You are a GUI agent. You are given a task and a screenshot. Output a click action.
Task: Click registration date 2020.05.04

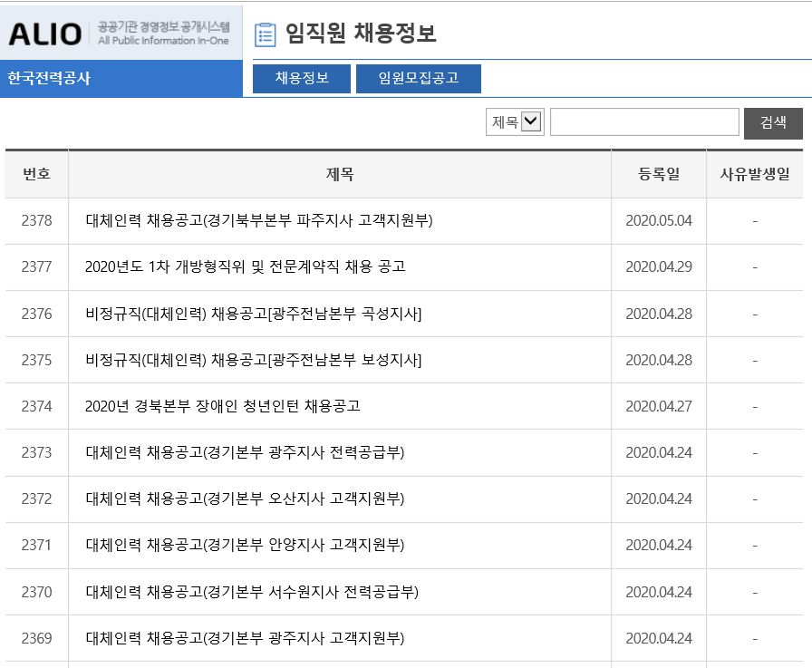659,220
